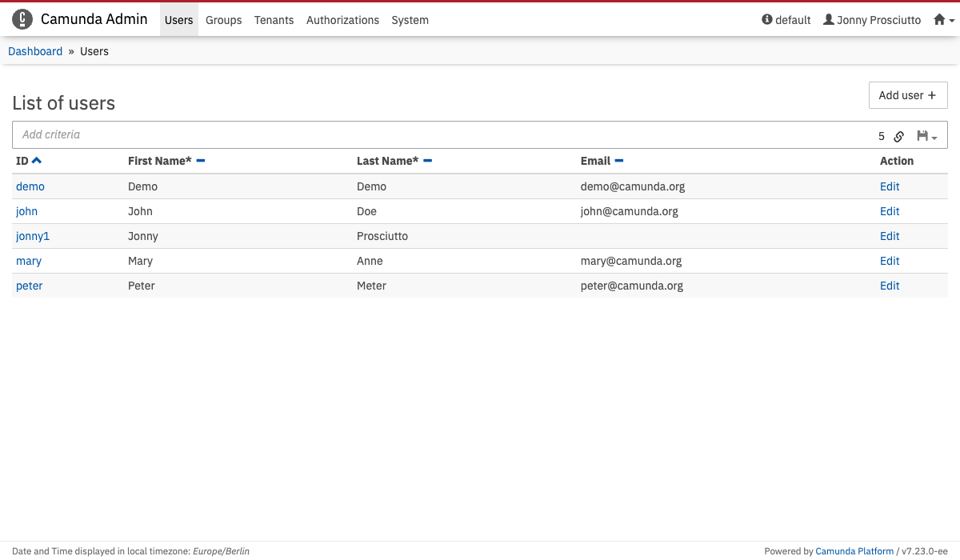Select the Tenants tab
The height and width of the screenshot is (560, 960).
[274, 20]
